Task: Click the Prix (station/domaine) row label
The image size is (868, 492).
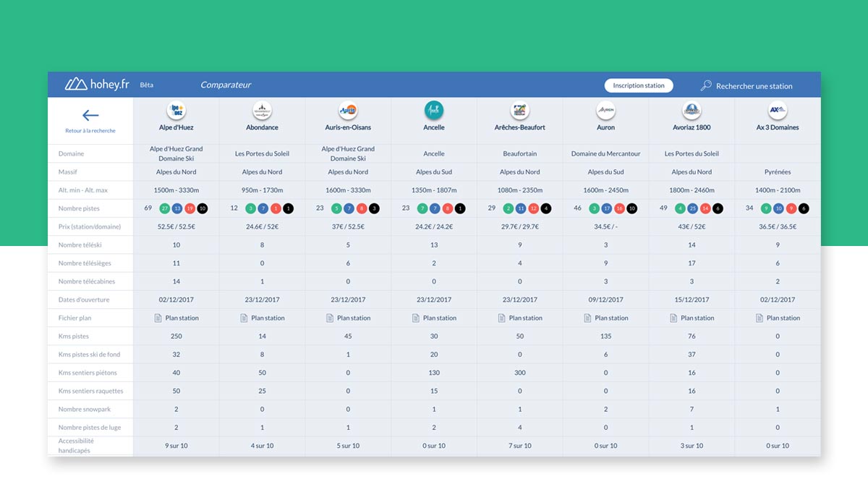Action: (90, 227)
